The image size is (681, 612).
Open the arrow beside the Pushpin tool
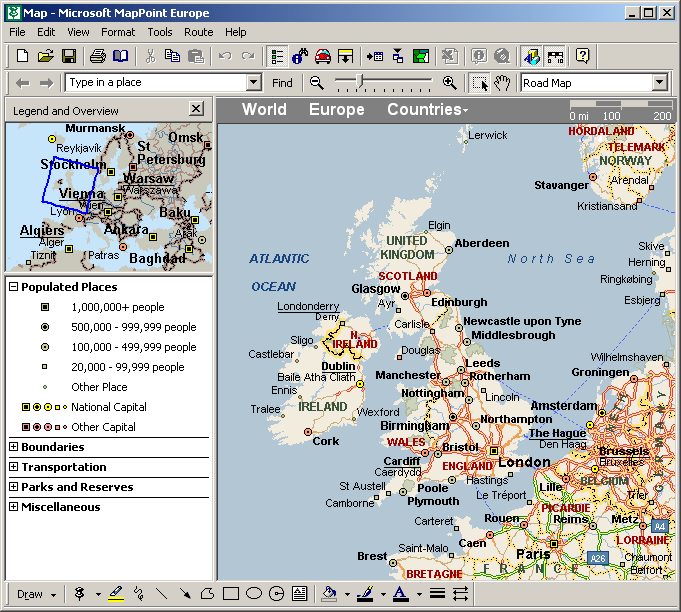coord(99,594)
